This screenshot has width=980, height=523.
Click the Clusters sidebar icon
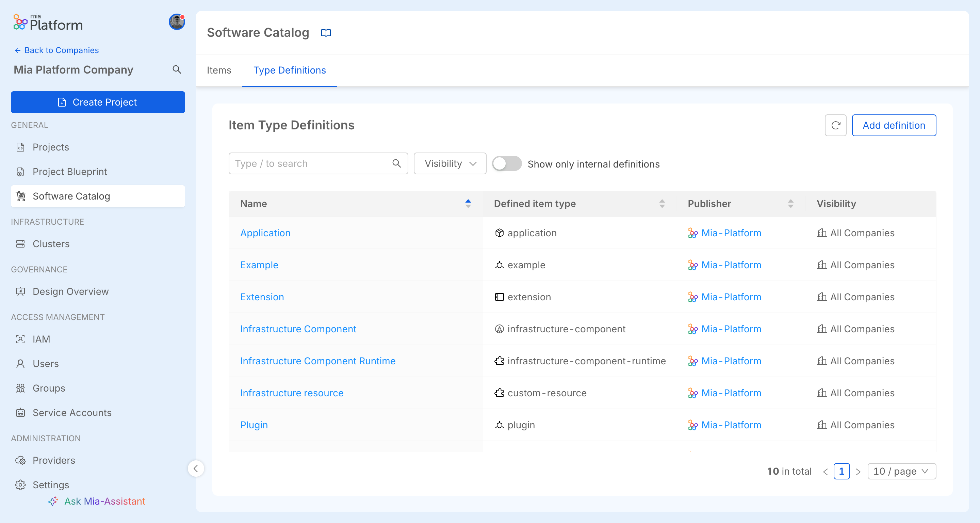click(x=20, y=243)
